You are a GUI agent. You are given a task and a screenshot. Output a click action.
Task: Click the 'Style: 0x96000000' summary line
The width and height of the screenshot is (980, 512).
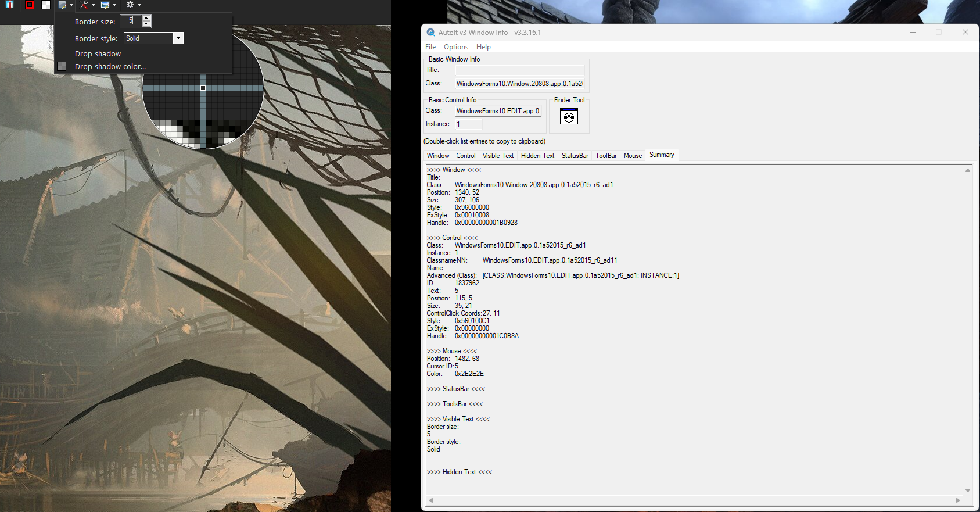click(458, 207)
